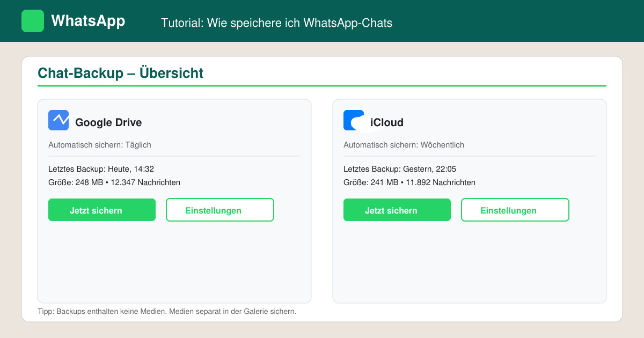Click the green WhatsApp logo icon
Viewport: 644px width, 338px height.
click(x=33, y=21)
